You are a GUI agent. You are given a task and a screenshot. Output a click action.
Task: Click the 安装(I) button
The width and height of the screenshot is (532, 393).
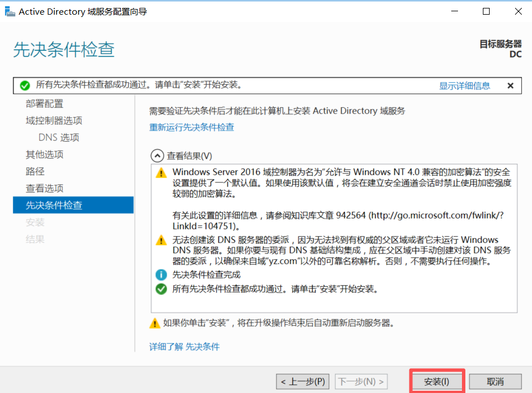pyautogui.click(x=437, y=382)
